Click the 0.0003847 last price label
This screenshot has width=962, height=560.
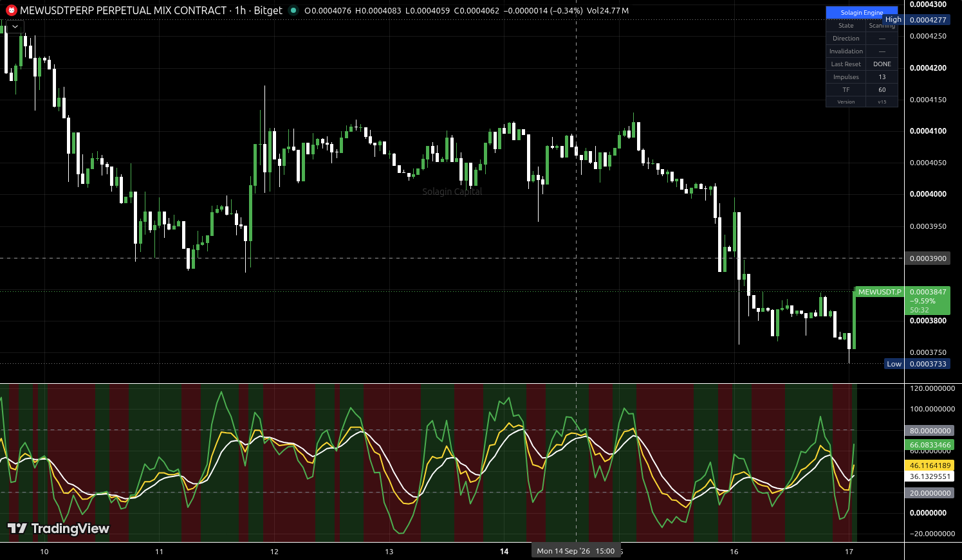[x=928, y=292]
